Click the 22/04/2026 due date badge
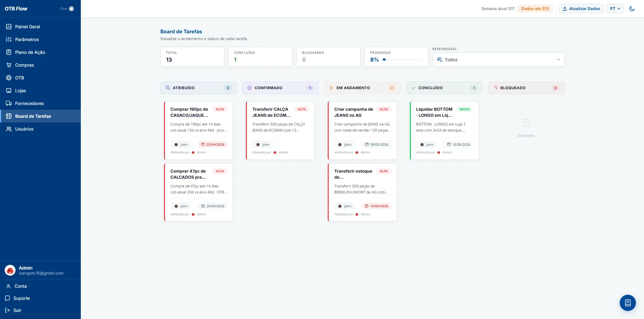 (213, 144)
